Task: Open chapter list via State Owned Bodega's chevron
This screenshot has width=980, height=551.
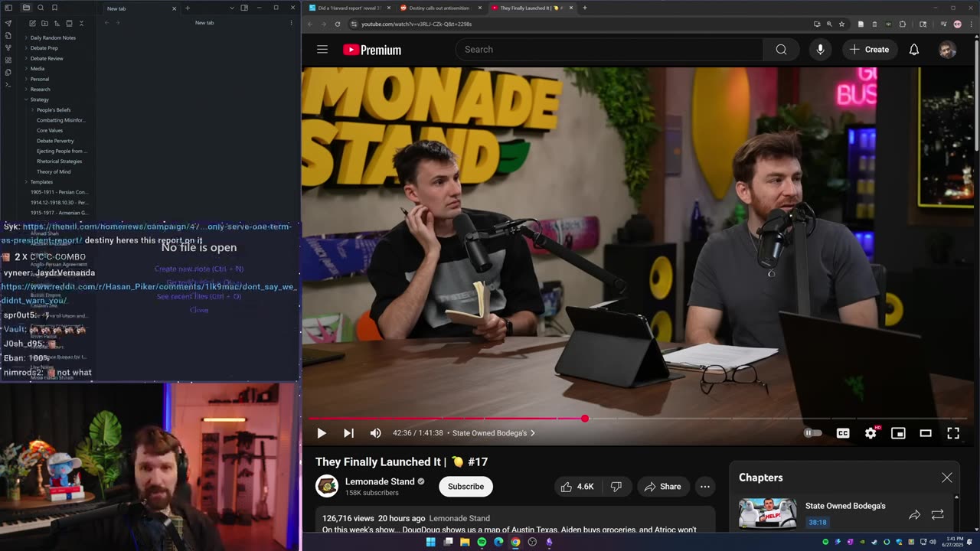Action: [x=533, y=433]
